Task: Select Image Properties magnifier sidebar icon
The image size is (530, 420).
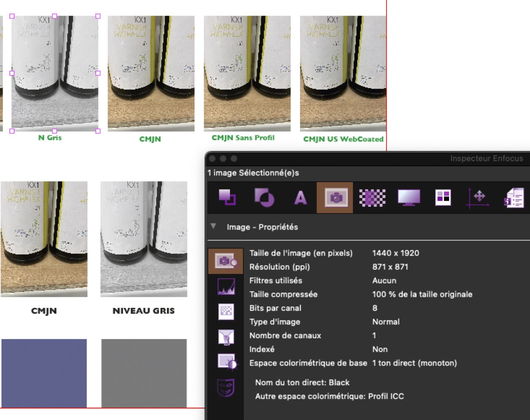Action: point(226,261)
